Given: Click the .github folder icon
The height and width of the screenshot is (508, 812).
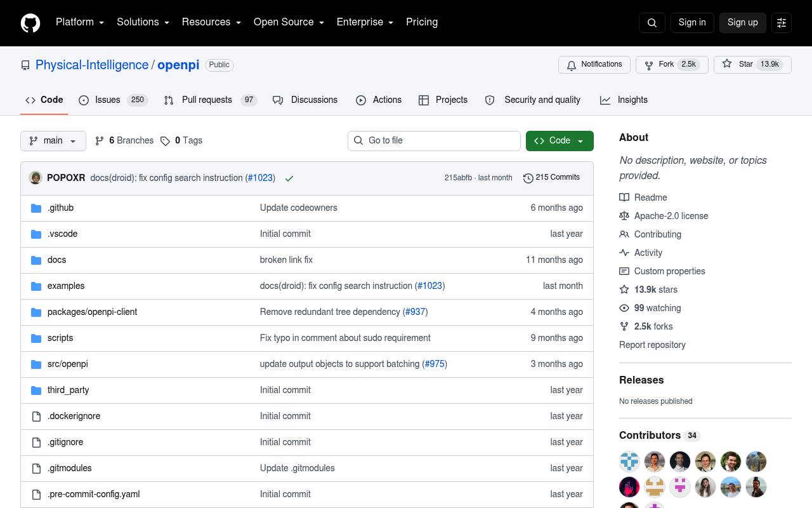Looking at the screenshot, I should (36, 208).
